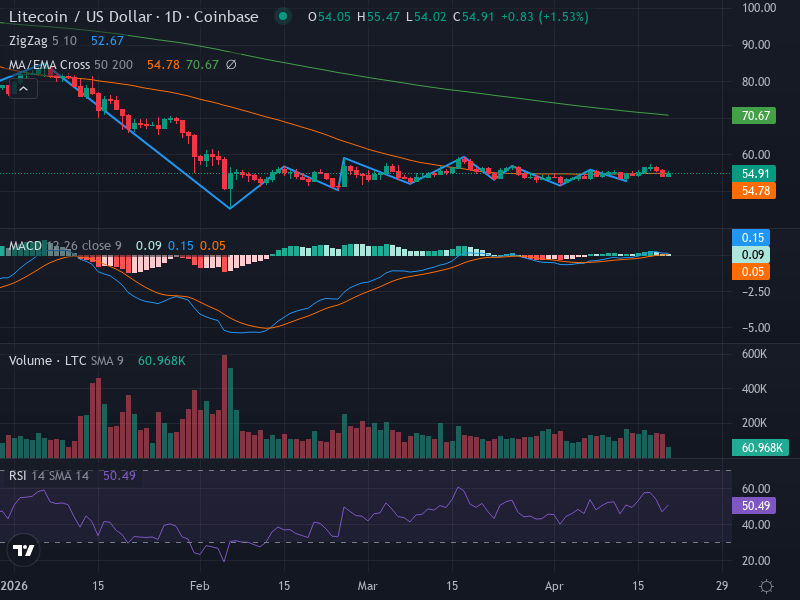Click the orange 54.78 value in the MA/EMA legend

click(x=163, y=65)
